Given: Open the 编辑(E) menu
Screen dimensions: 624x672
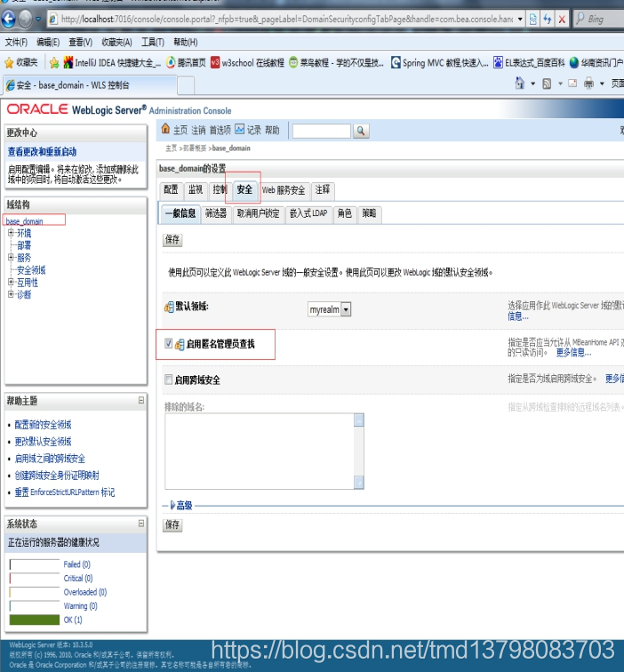Looking at the screenshot, I should [48, 42].
